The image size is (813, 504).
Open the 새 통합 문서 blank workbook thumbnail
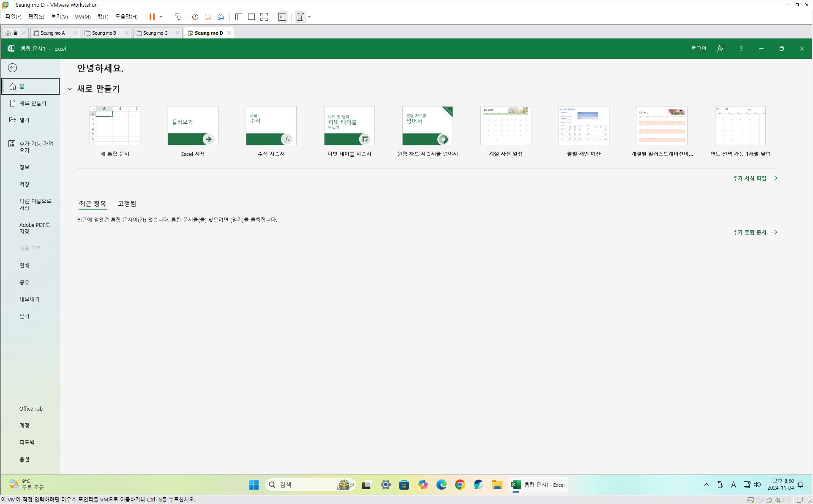coord(115,126)
